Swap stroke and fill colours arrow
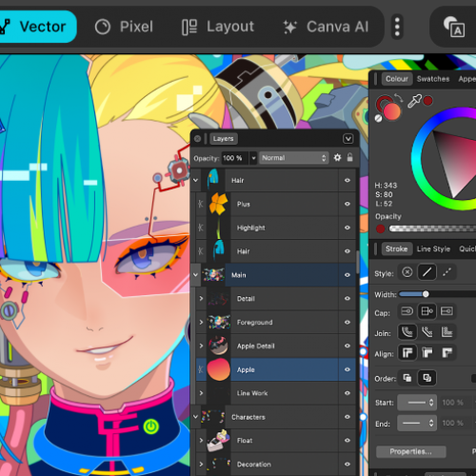Screen dimensions: 476x476 (398, 97)
